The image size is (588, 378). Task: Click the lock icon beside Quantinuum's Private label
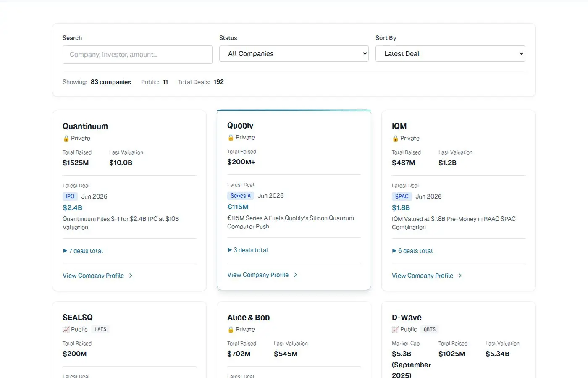point(66,138)
